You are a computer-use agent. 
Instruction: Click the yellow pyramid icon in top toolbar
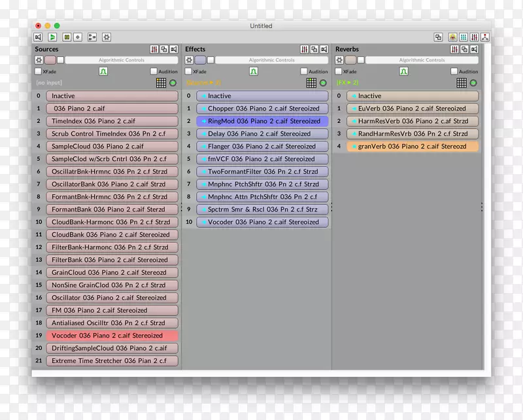[x=452, y=37]
